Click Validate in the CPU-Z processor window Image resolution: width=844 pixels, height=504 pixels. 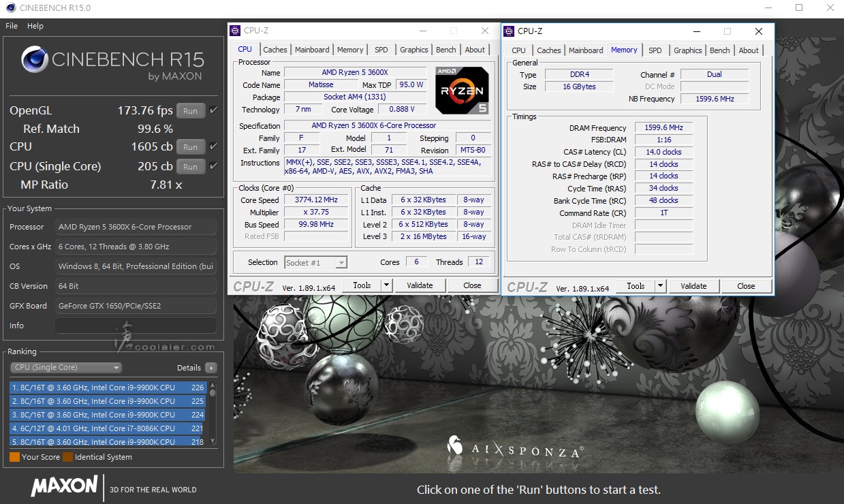[420, 285]
